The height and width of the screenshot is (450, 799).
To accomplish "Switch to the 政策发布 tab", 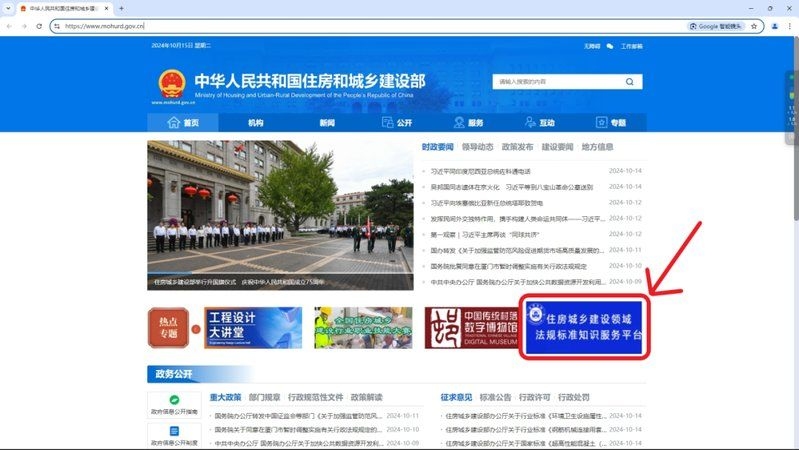I will pos(517,147).
